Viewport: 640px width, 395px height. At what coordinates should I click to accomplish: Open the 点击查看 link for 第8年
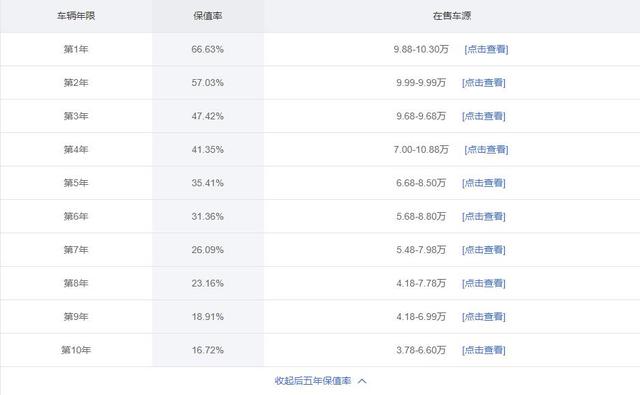(484, 284)
